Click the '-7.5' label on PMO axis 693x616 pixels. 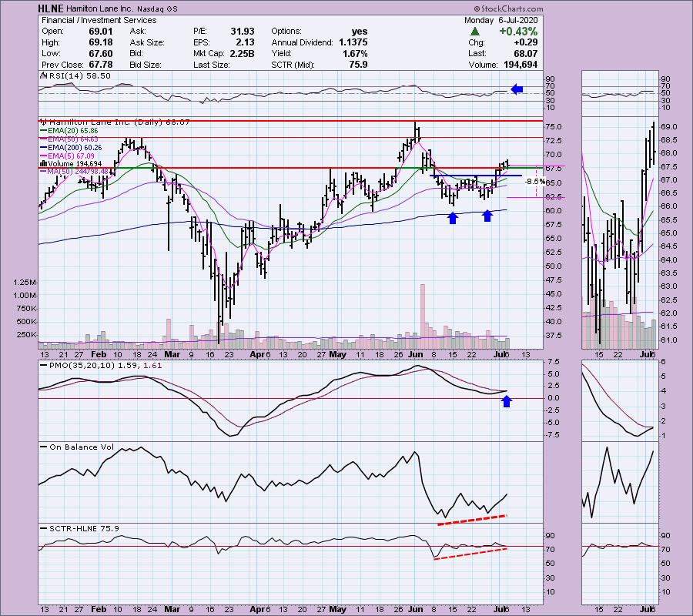click(x=553, y=435)
